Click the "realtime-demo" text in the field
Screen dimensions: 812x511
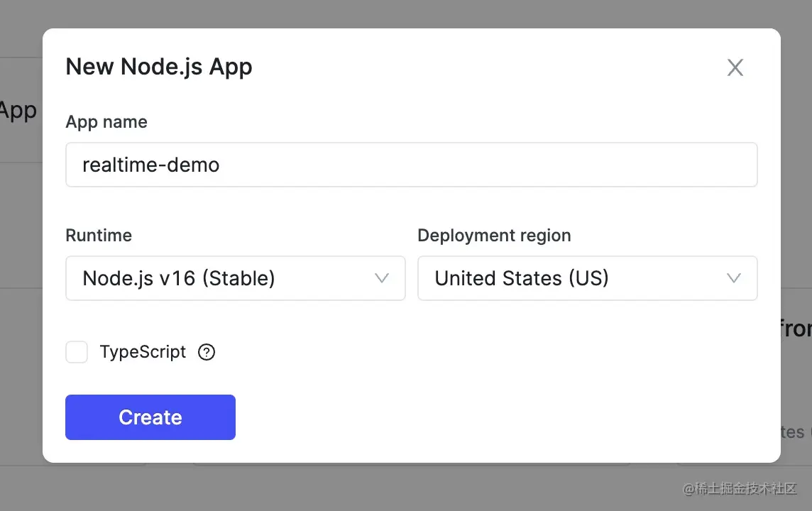[151, 165]
